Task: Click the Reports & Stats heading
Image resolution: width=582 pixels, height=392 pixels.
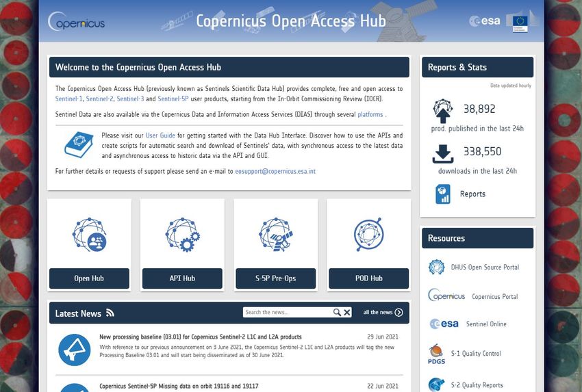Action: click(457, 67)
